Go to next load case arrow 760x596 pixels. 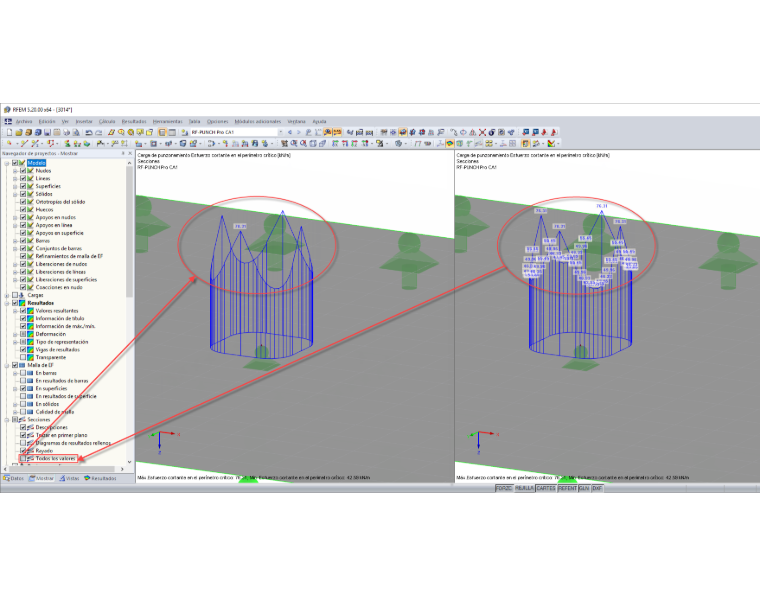coord(299,132)
